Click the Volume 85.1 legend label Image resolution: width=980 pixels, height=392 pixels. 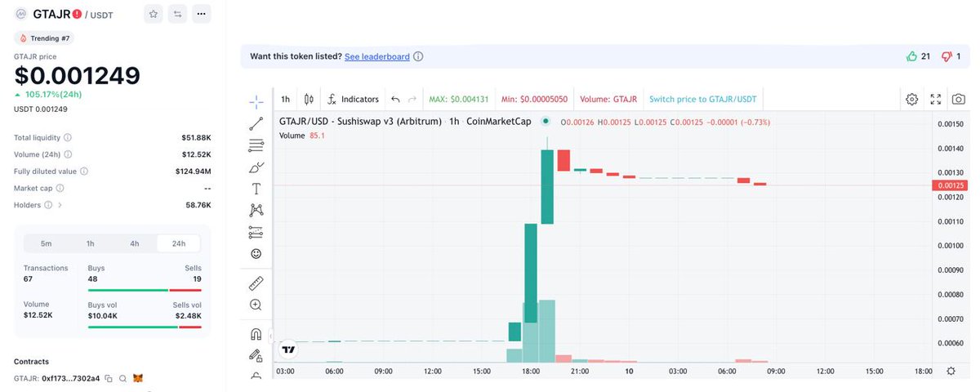click(302, 136)
